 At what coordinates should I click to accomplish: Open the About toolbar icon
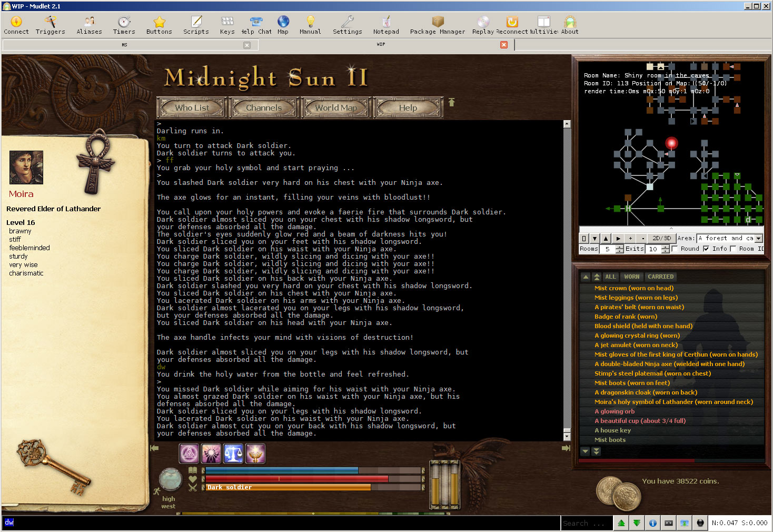click(x=570, y=25)
